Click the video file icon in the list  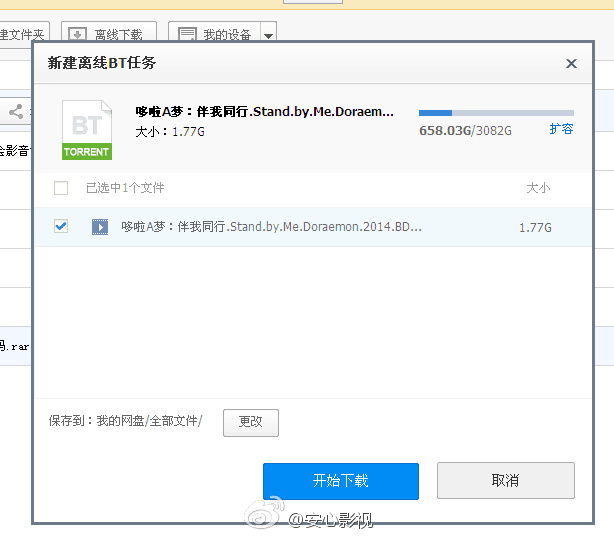[100, 227]
